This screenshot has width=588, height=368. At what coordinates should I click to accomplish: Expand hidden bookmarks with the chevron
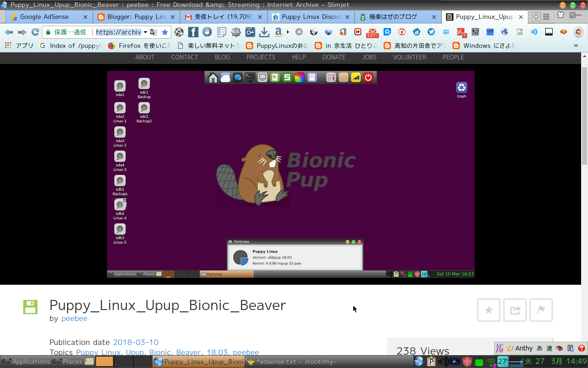576,46
